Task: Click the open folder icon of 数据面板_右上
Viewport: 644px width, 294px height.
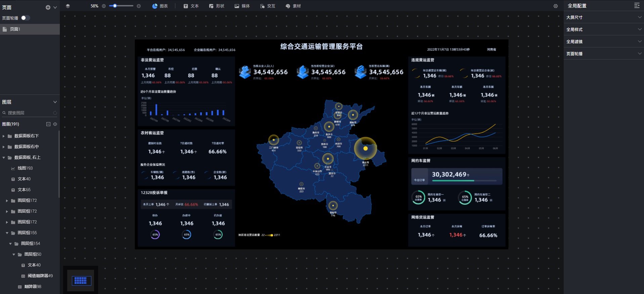Action: click(x=10, y=157)
